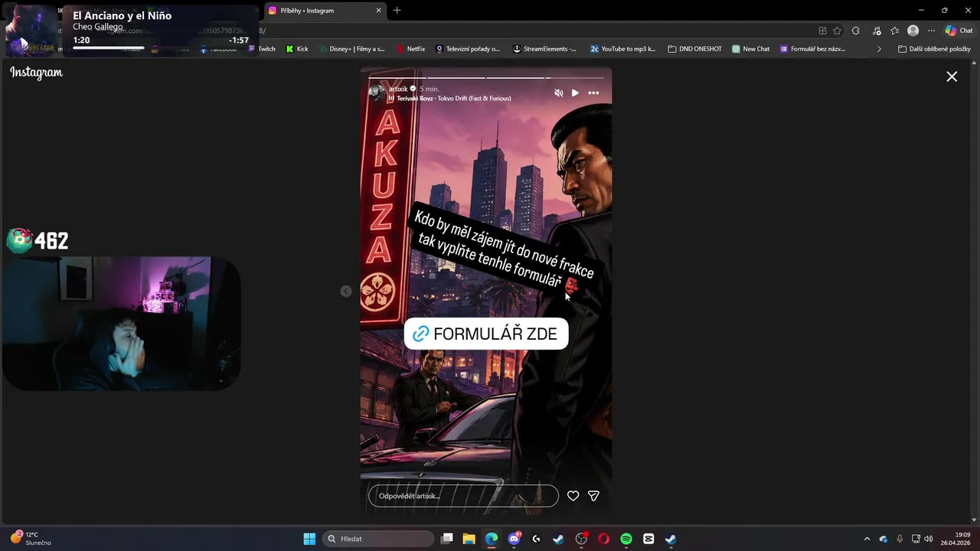
Task: Open the browser extensions puzzle icon
Action: point(855,31)
